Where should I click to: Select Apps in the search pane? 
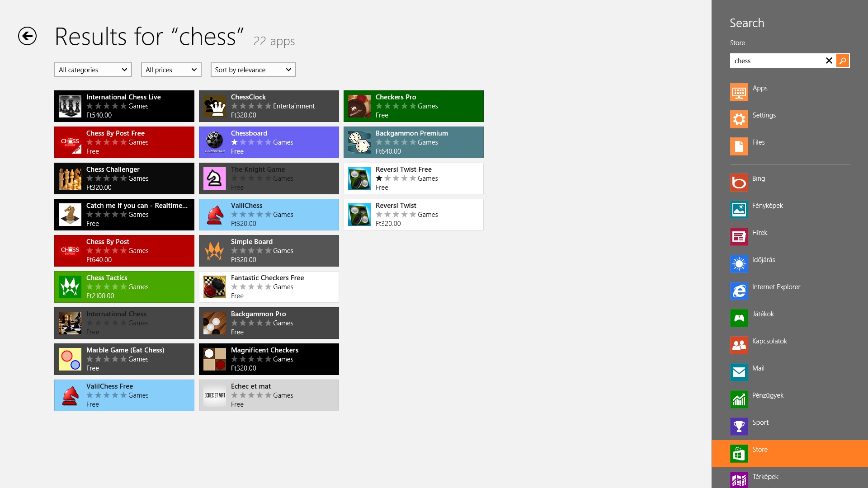point(790,92)
